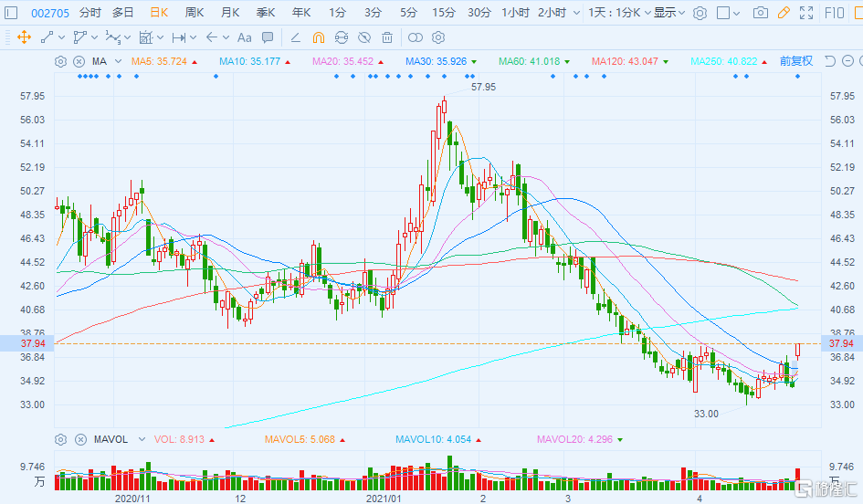863x504 pixels.
Task: Switch to 分时 intraday tab
Action: [x=90, y=13]
